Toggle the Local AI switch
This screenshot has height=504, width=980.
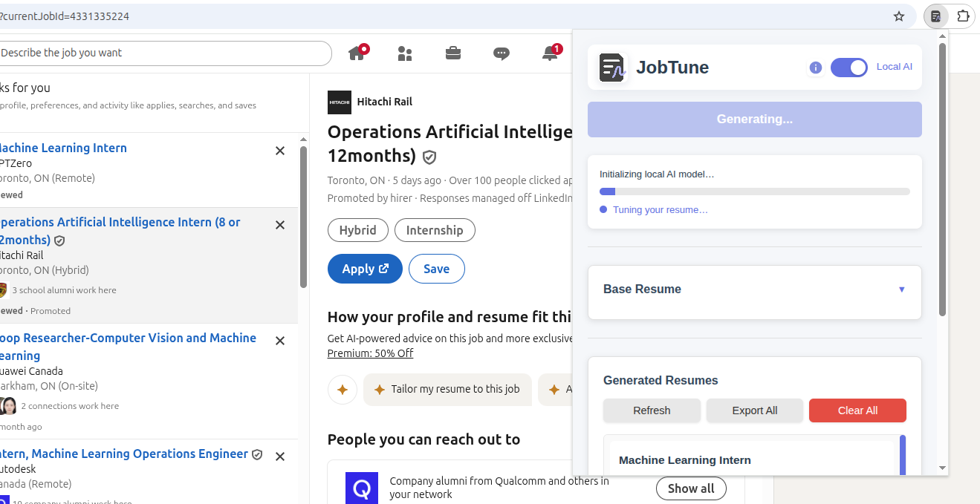point(848,68)
